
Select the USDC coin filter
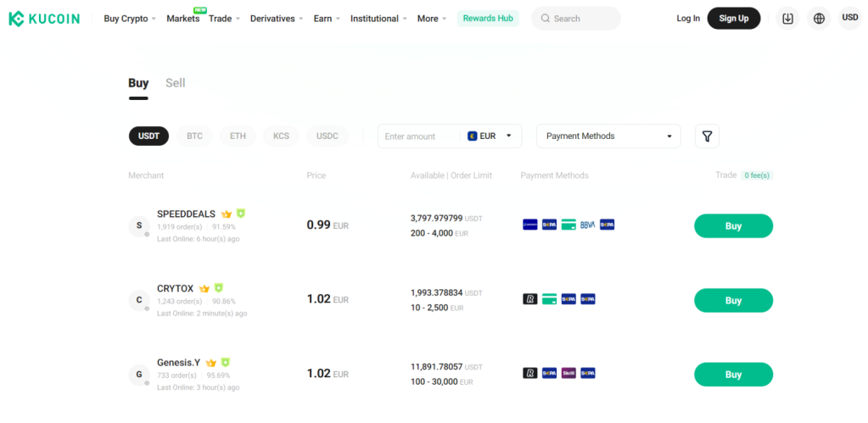327,136
